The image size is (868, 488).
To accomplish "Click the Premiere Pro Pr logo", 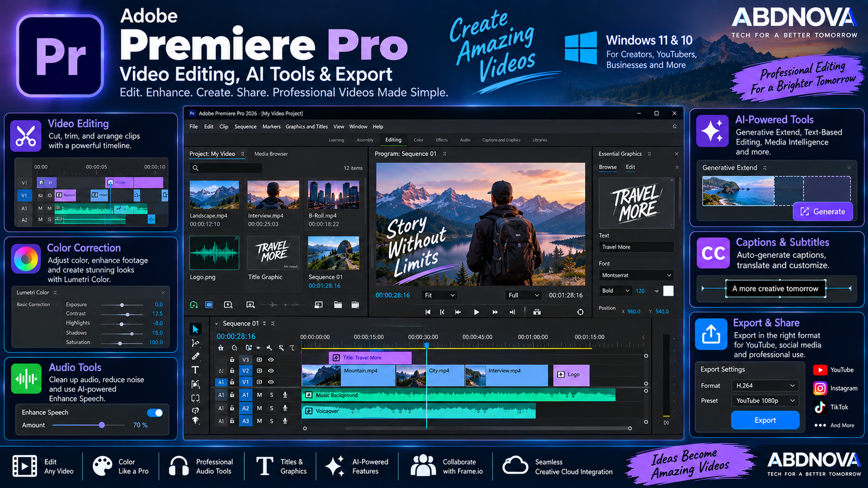I will [x=60, y=55].
